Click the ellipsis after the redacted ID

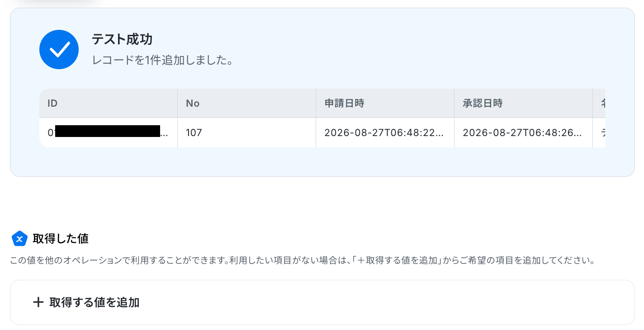coord(165,133)
